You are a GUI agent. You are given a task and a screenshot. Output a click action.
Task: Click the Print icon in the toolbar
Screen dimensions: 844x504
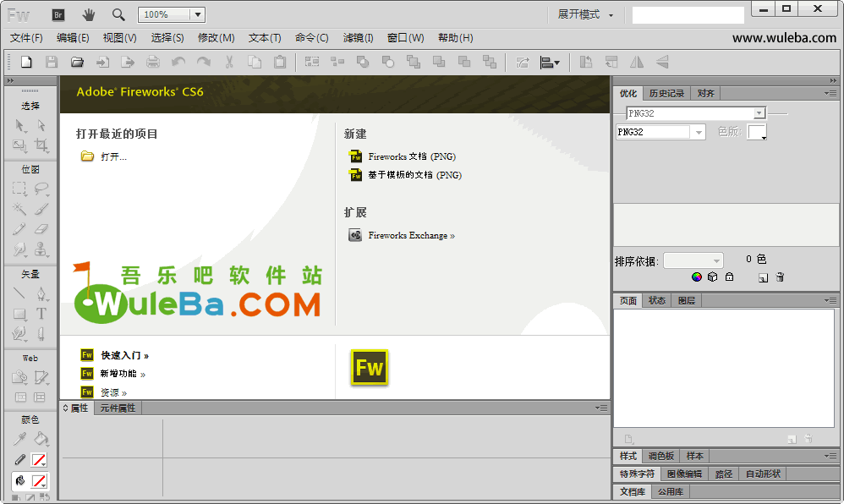(x=153, y=62)
